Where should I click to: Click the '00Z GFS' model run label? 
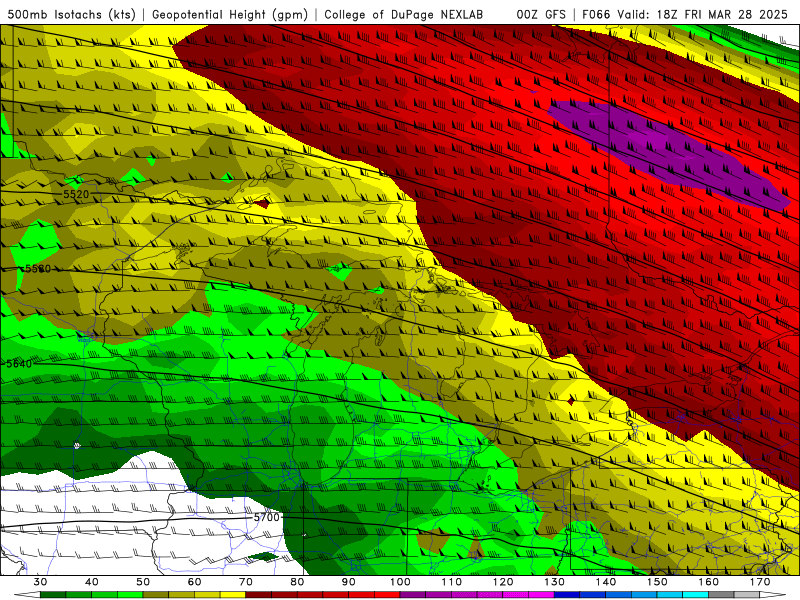[x=541, y=14]
